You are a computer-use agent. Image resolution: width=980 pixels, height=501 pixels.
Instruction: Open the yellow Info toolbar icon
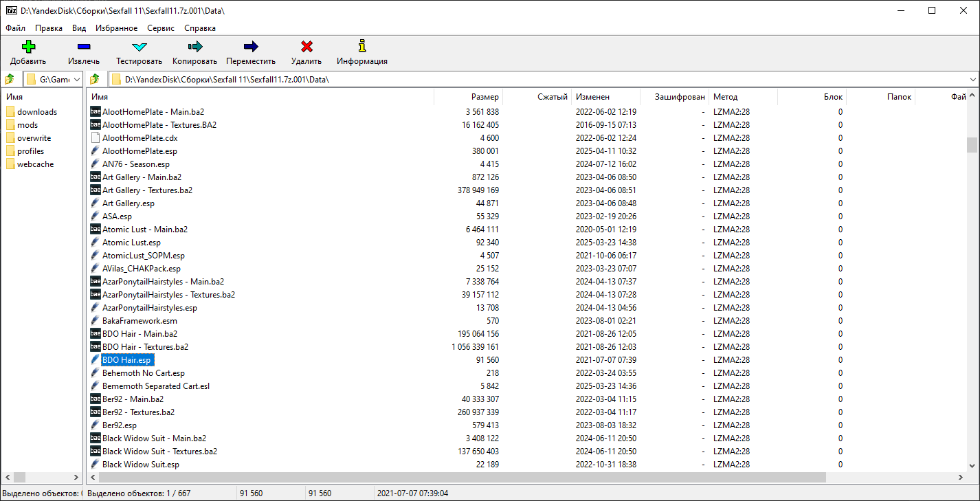tap(361, 47)
